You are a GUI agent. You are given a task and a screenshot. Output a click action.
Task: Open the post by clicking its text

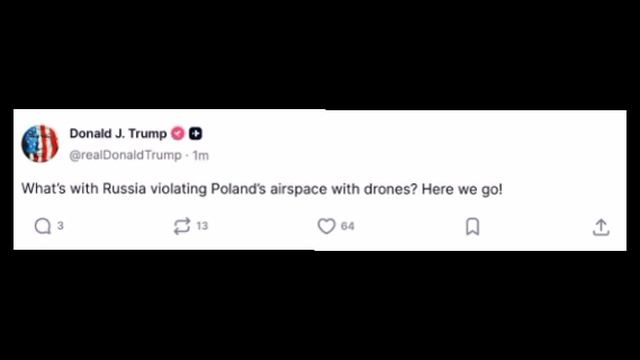click(262, 189)
